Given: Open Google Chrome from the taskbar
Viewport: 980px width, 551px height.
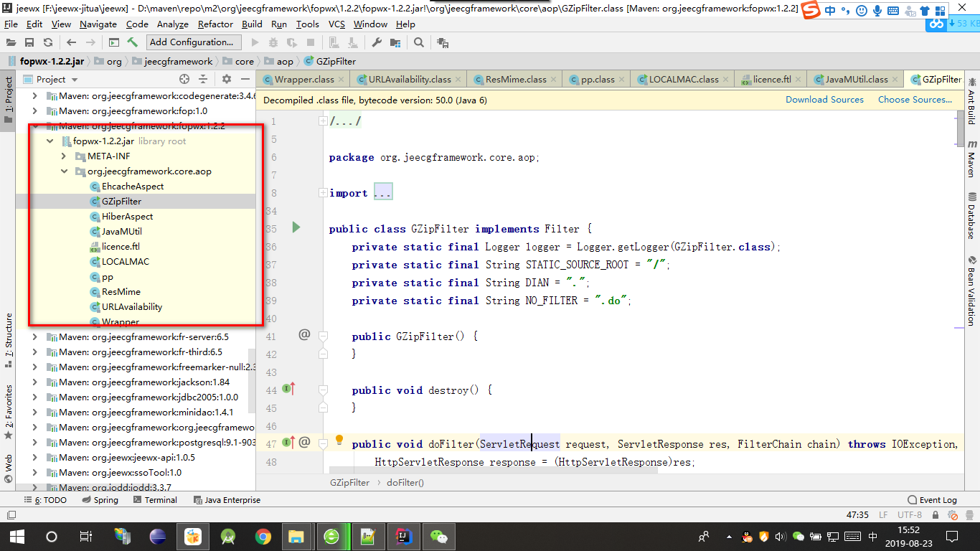Looking at the screenshot, I should click(x=263, y=536).
